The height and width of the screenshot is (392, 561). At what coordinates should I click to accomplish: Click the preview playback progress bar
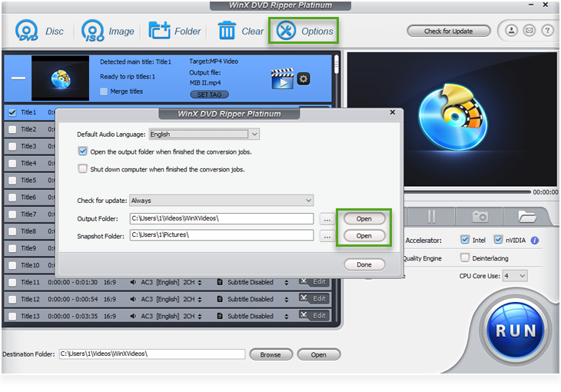pyautogui.click(x=467, y=192)
